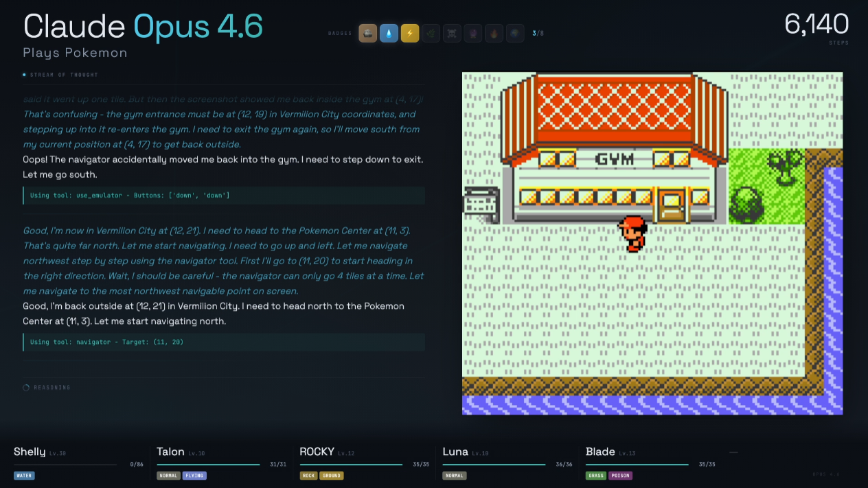The height and width of the screenshot is (488, 868).
Task: Click the locked flame badge icon
Action: tap(494, 33)
